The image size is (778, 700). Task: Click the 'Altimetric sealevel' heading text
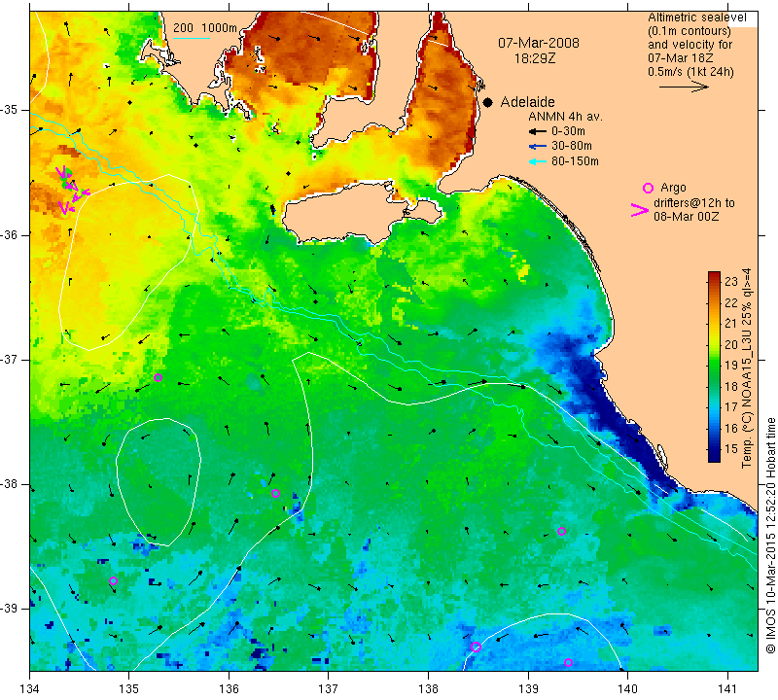696,17
